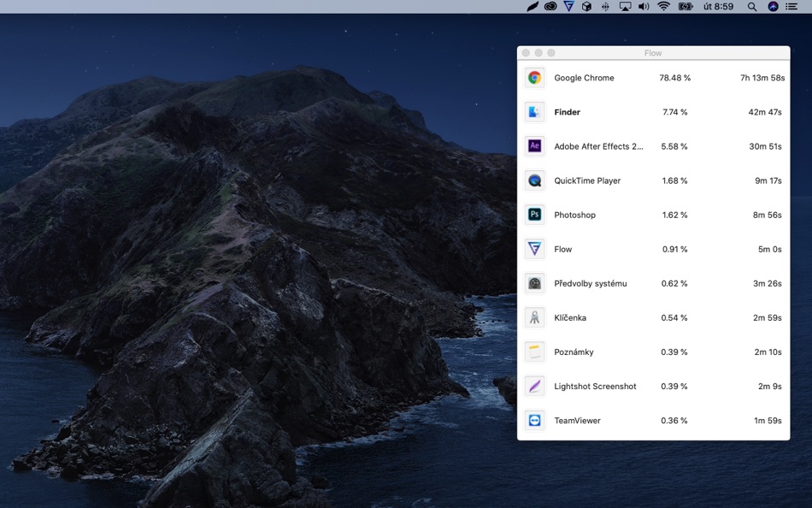Click the 9m 17s duration
Viewport: 812px width, 508px height.
pyautogui.click(x=768, y=180)
